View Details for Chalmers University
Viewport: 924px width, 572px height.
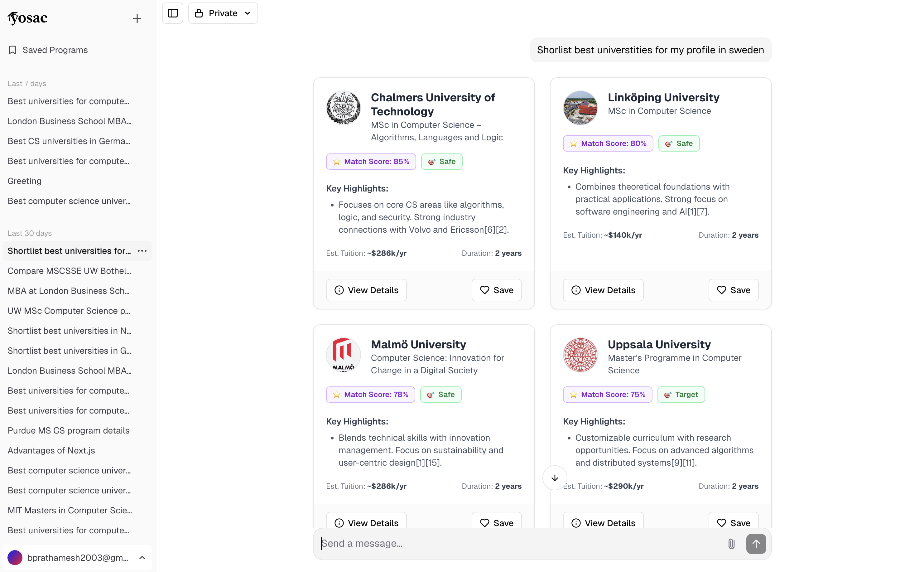point(366,290)
